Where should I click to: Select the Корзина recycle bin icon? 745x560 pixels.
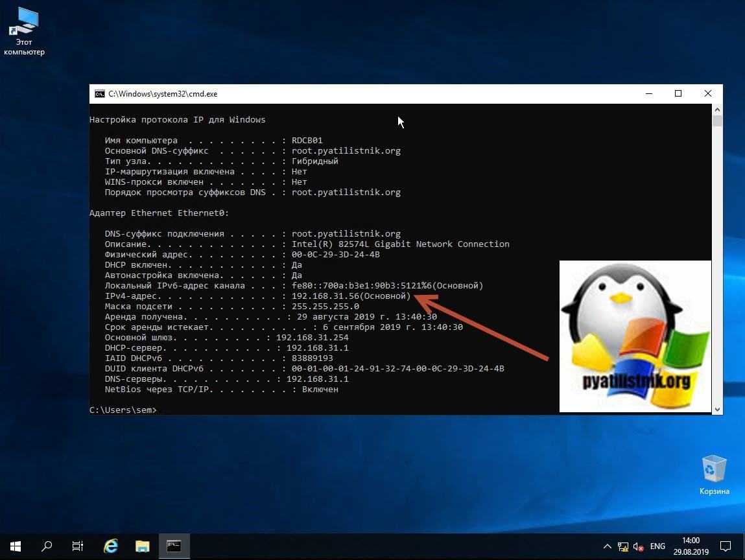click(x=714, y=474)
